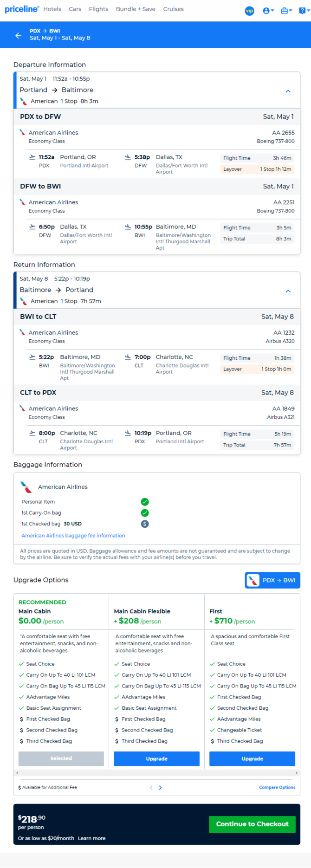Open American Airlines baggage fee information link
311x868 pixels.
pyautogui.click(x=73, y=535)
